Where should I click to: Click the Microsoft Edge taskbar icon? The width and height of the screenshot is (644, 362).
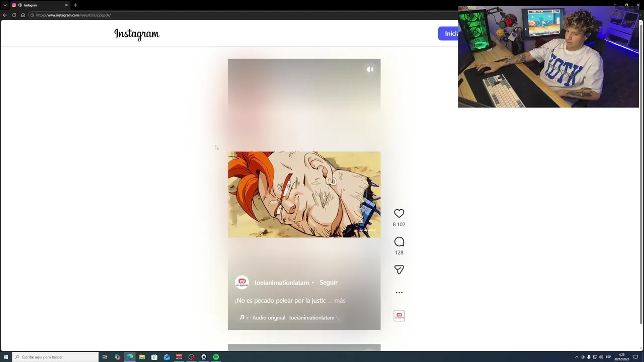(130, 357)
